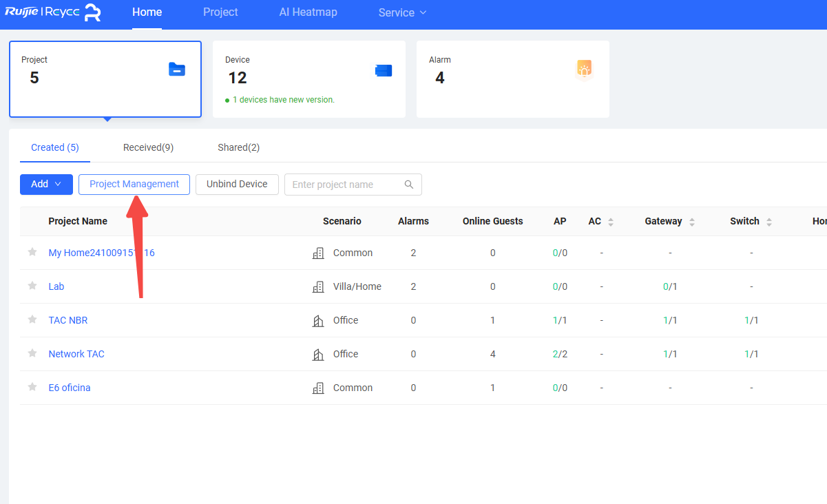
Task: Star the Lab project as favorite
Action: (32, 286)
